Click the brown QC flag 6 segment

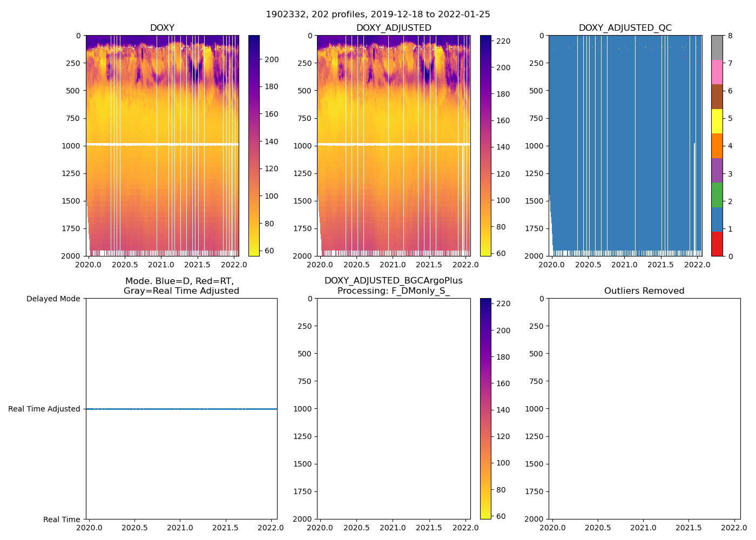click(x=717, y=97)
